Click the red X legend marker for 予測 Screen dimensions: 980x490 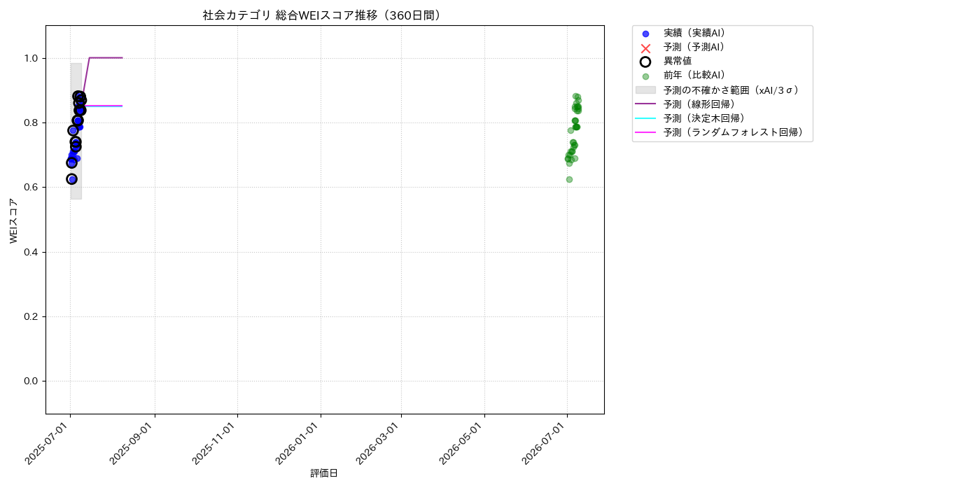click(x=645, y=48)
